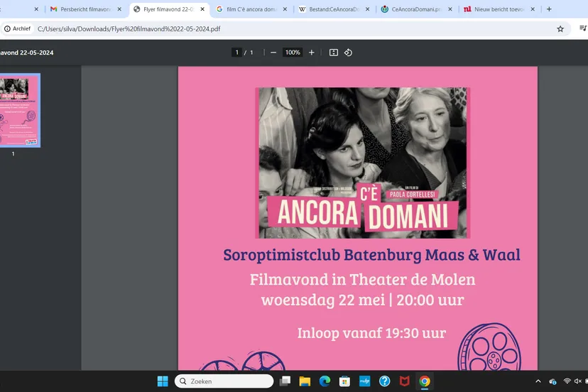Click the muted volume tray icon
The width and height of the screenshot is (588, 392).
point(578,381)
